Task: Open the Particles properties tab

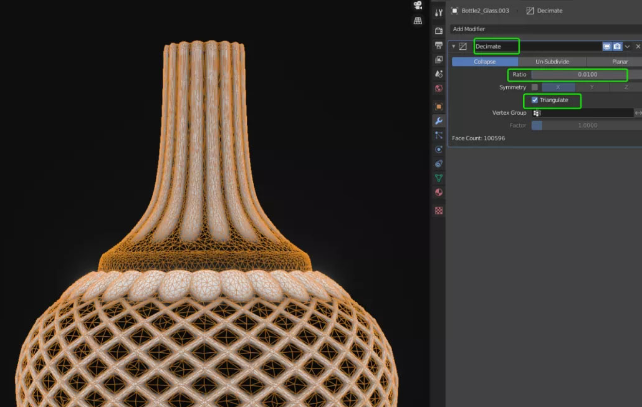Action: coord(439,135)
